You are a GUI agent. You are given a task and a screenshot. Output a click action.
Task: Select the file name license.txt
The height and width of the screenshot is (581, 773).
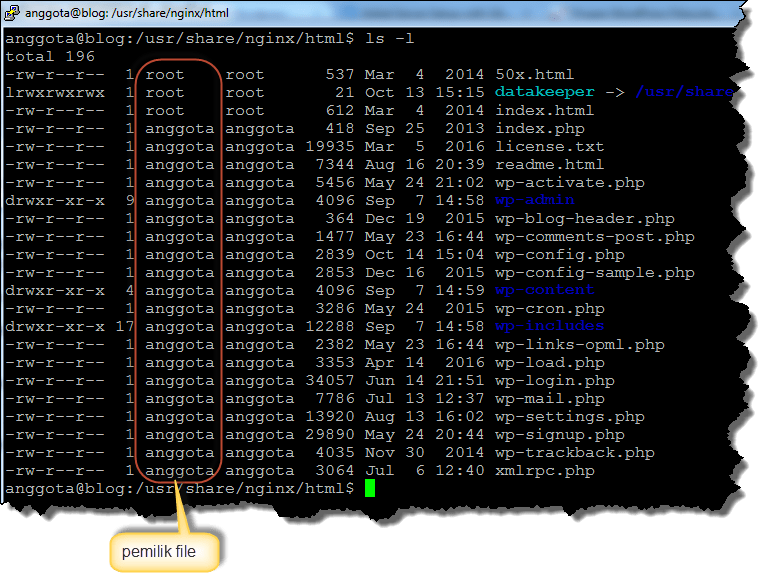(x=550, y=147)
